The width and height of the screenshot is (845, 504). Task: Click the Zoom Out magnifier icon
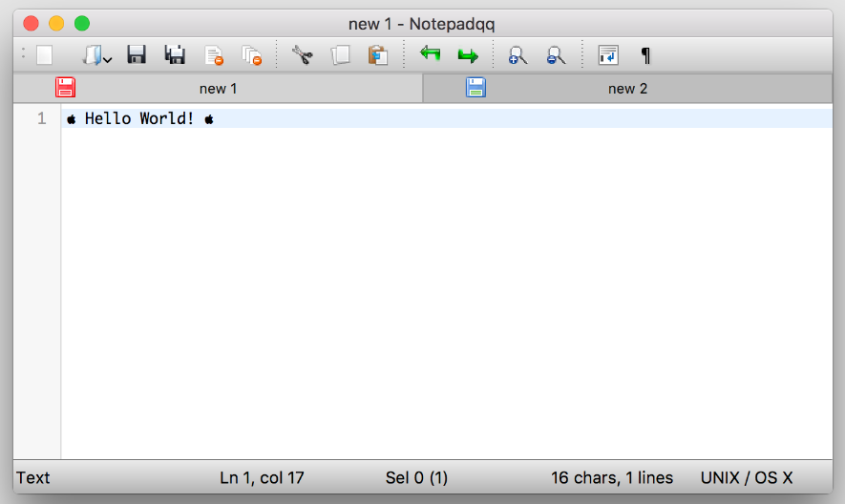tap(556, 55)
